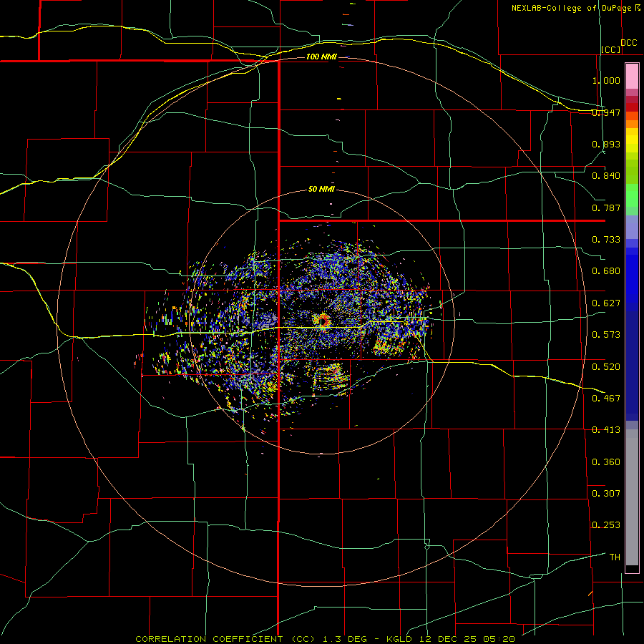Click the 0.733 scale value
Viewport: 644px width, 644px height.
606,240
